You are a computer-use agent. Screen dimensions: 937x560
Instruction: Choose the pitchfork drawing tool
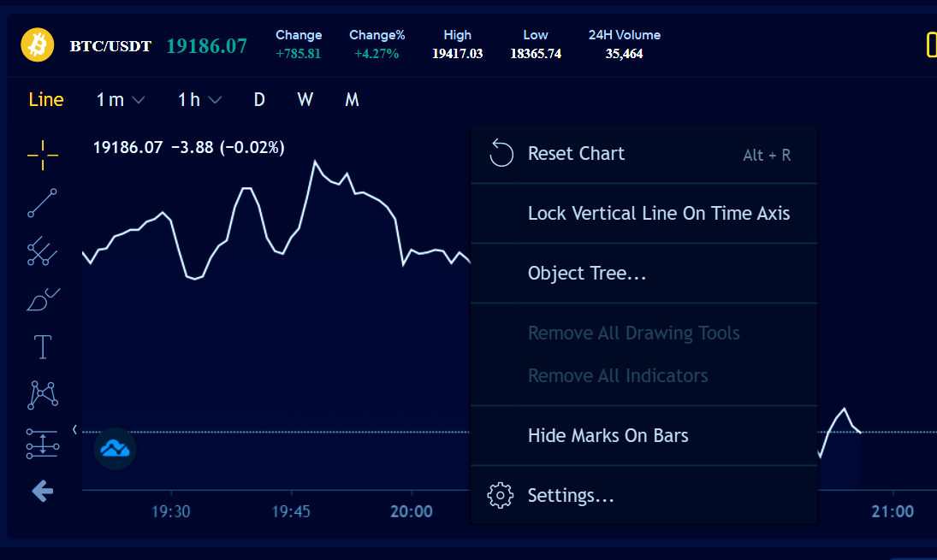click(43, 251)
